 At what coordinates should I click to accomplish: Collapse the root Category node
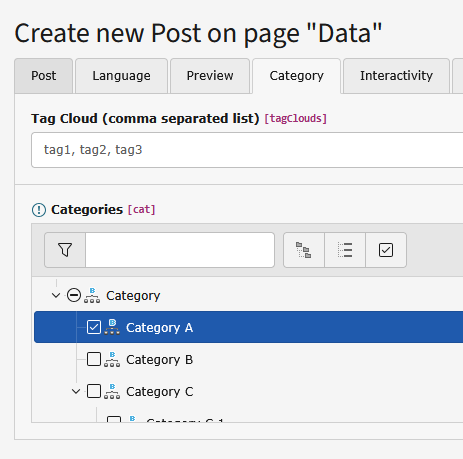56,295
